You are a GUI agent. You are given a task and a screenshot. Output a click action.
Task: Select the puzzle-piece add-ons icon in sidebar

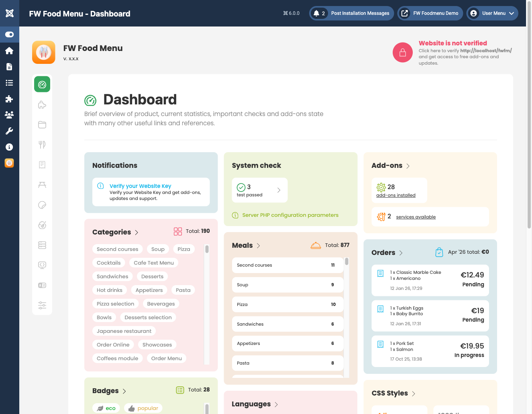10,99
